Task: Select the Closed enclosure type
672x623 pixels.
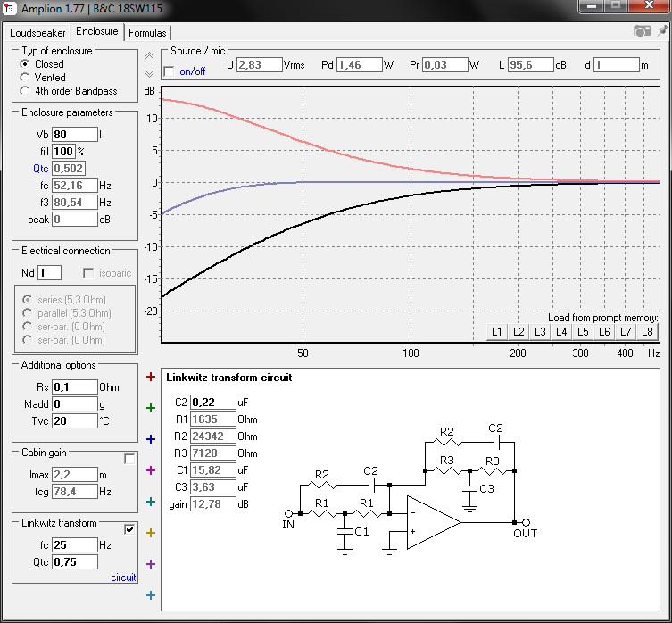Action: 42,64
